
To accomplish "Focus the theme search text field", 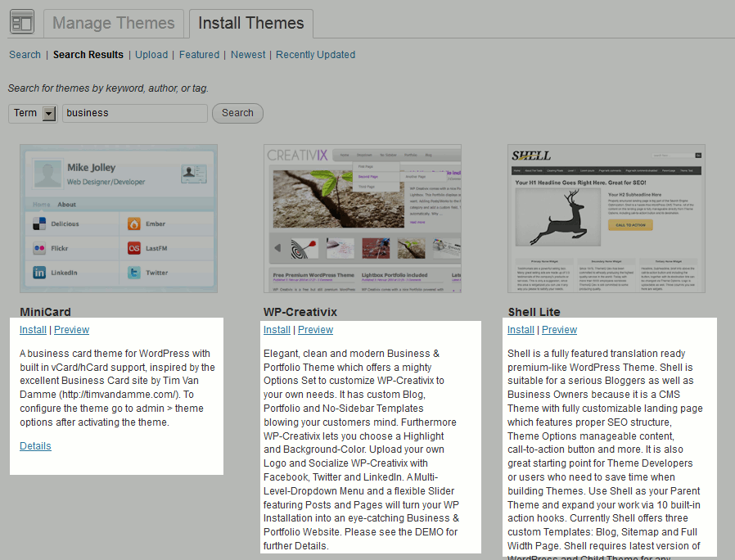I will pyautogui.click(x=135, y=113).
